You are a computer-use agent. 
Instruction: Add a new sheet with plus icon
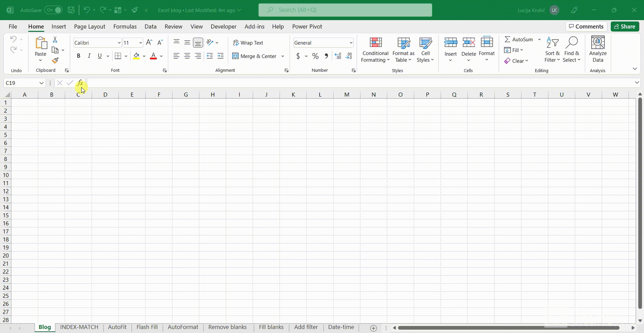(x=373, y=328)
